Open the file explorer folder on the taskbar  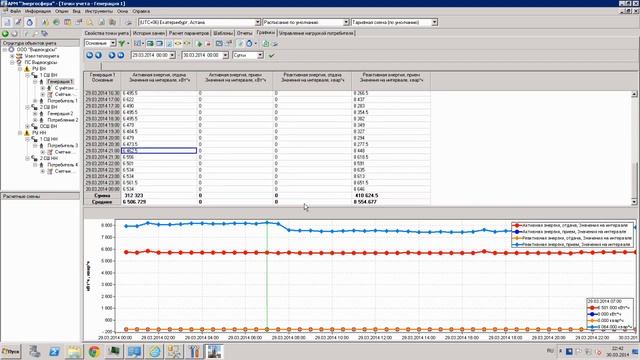point(74,351)
